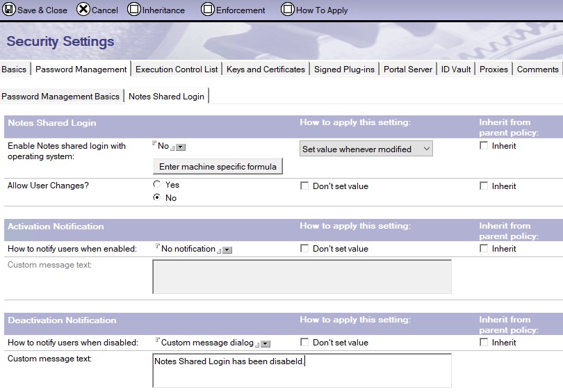Click the 'No notification' field value

188,249
